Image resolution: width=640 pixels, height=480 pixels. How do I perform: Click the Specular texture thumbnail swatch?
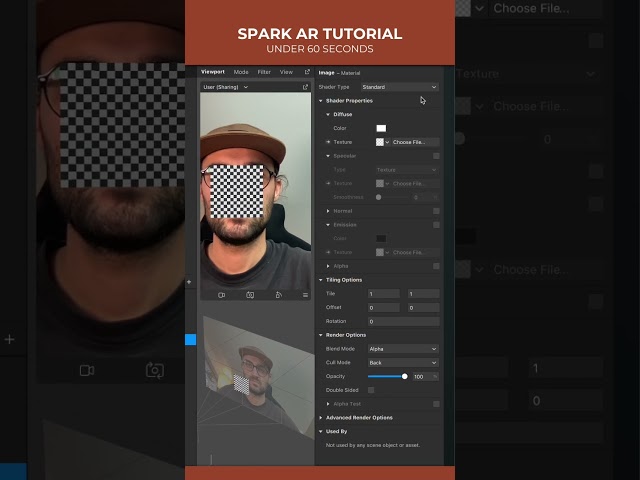pyautogui.click(x=380, y=184)
